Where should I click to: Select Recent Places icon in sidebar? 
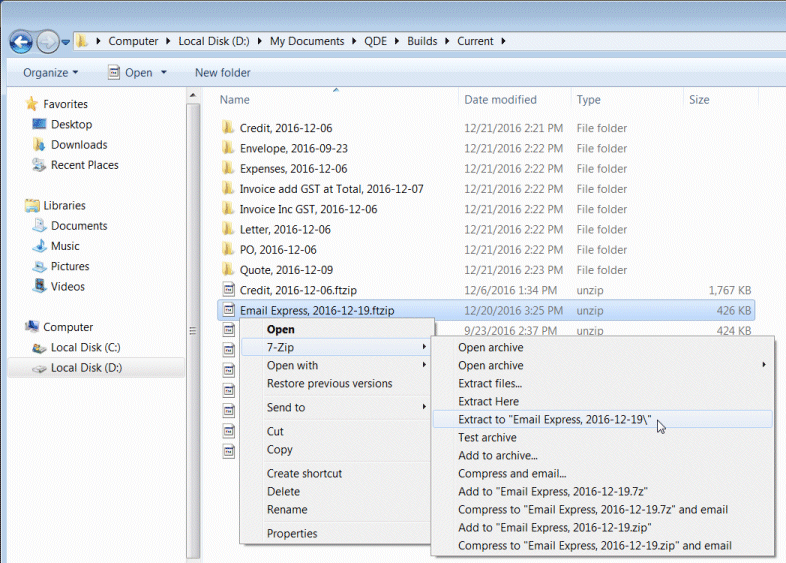39,165
